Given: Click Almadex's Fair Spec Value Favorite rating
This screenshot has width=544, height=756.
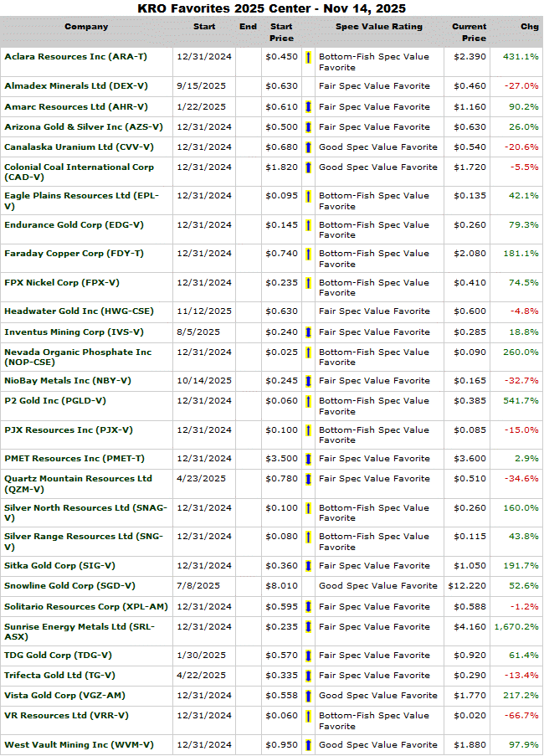Looking at the screenshot, I should (374, 86).
